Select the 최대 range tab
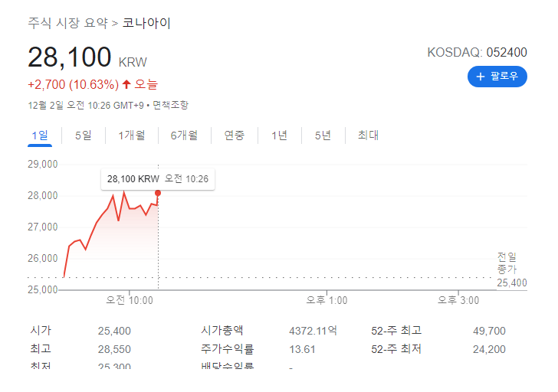Image resolution: width=558 pixels, height=392 pixels. pyautogui.click(x=369, y=136)
